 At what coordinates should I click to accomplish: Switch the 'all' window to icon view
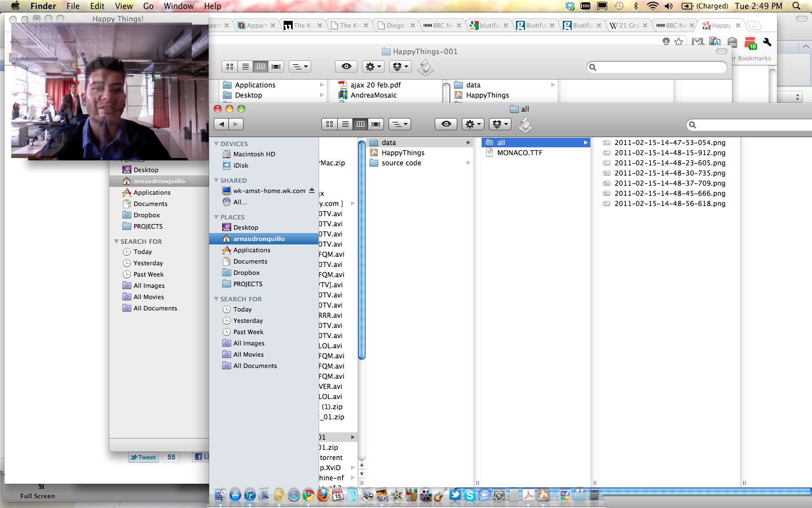click(x=330, y=124)
